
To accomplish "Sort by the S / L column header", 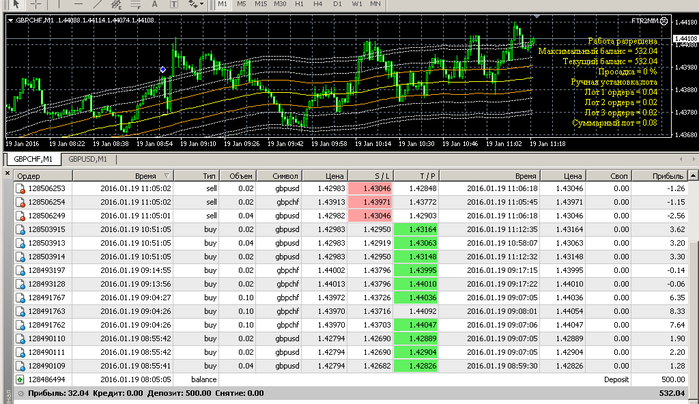I will (x=371, y=176).
